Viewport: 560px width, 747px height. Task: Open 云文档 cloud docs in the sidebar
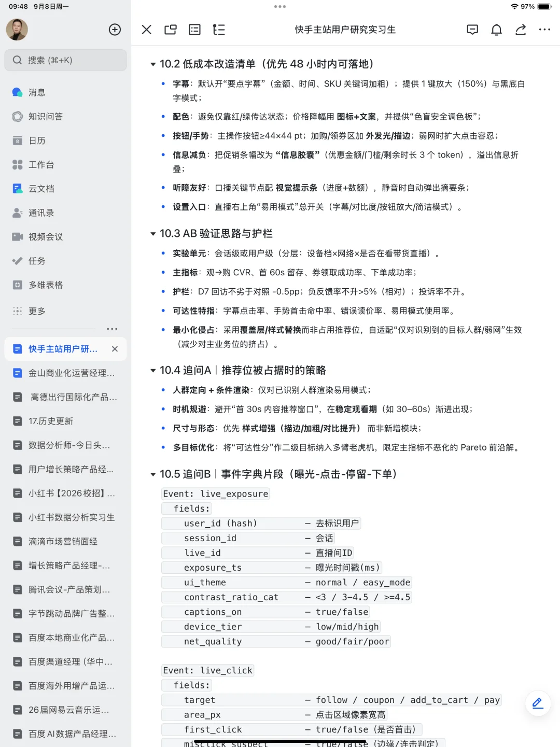tap(65, 189)
